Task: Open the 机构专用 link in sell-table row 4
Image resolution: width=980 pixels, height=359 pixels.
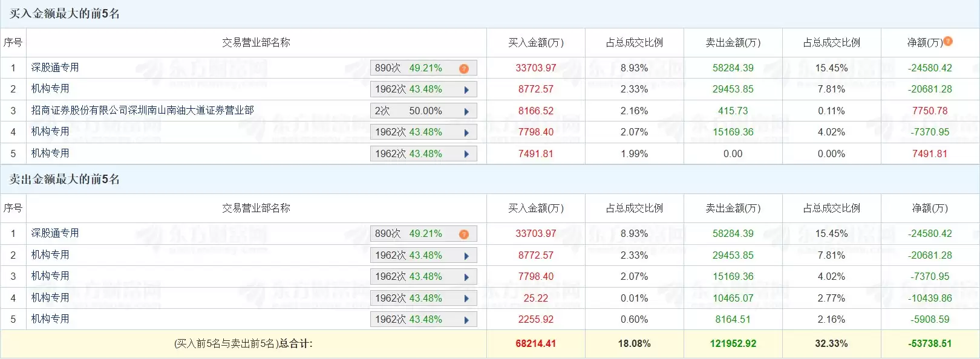Action: coord(50,297)
